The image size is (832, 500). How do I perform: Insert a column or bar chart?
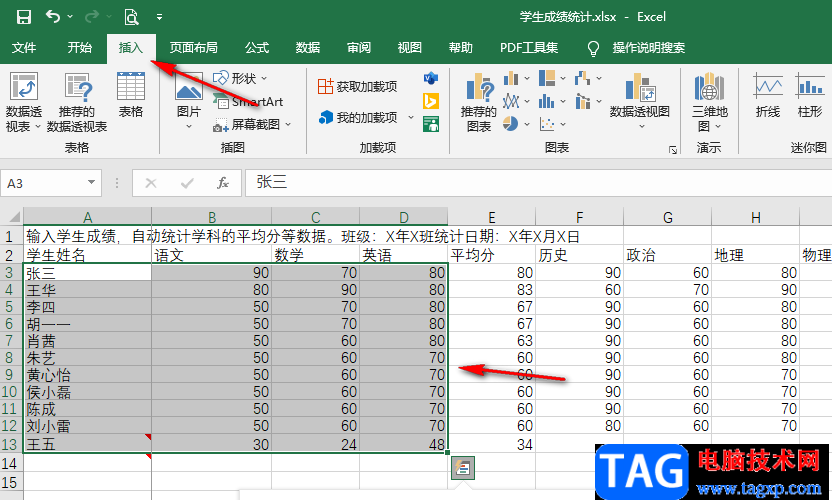(x=511, y=79)
